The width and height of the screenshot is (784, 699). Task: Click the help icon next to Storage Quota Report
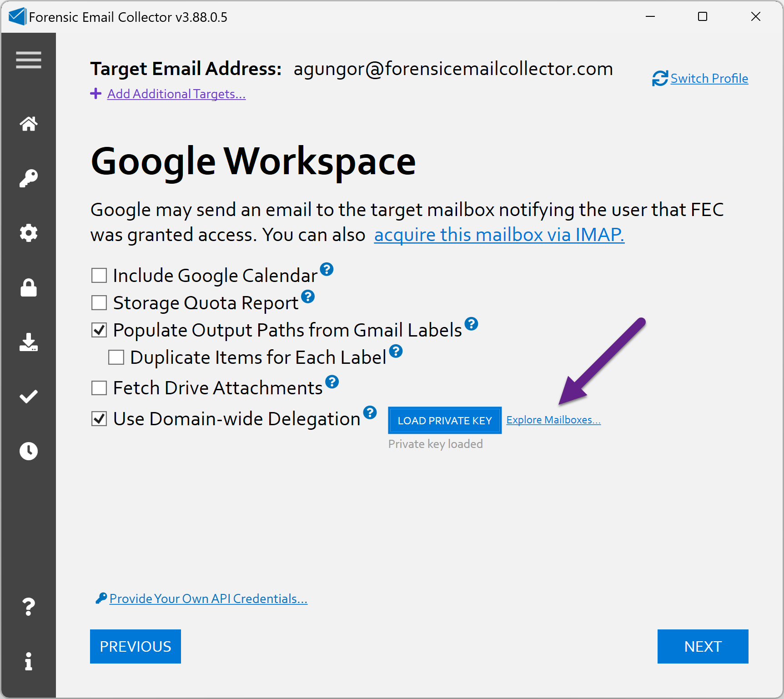(308, 297)
